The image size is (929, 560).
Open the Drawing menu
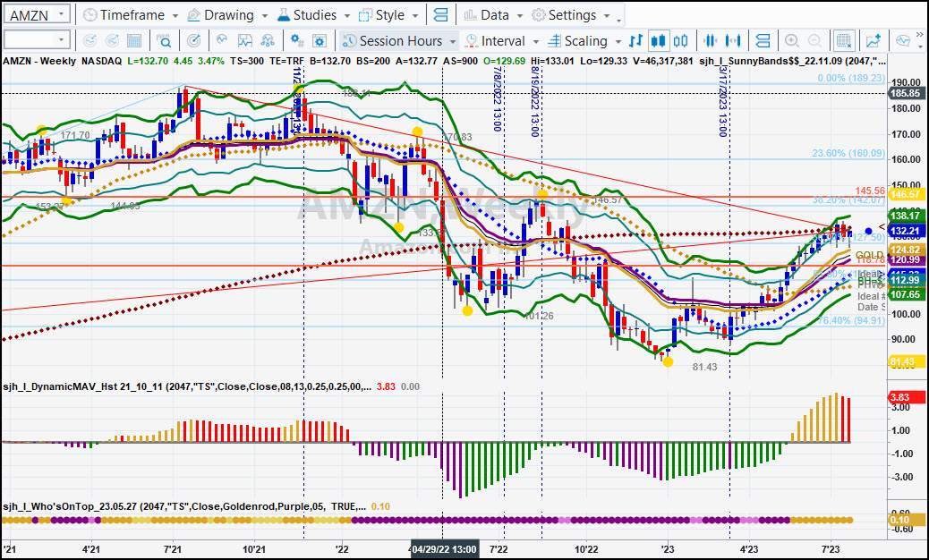[220, 15]
